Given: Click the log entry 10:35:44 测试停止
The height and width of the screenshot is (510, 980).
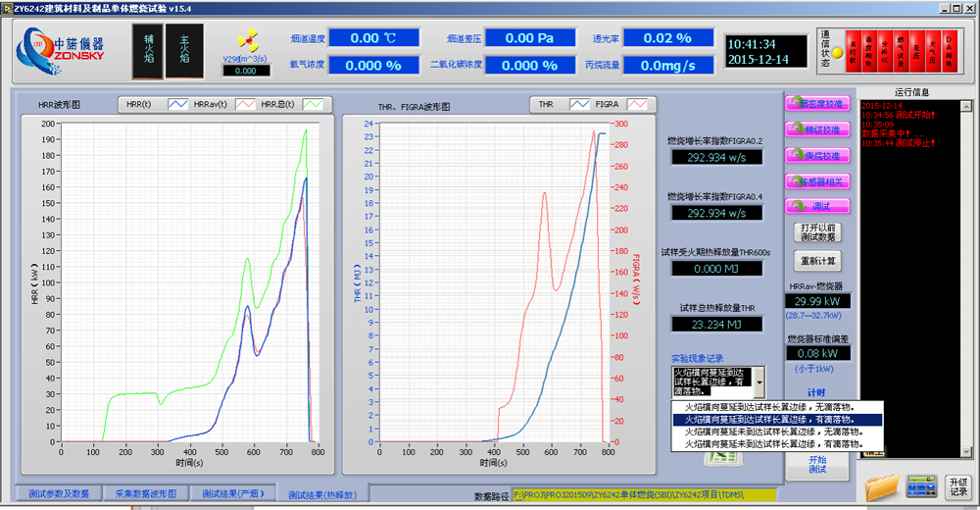Looking at the screenshot, I should tap(898, 143).
